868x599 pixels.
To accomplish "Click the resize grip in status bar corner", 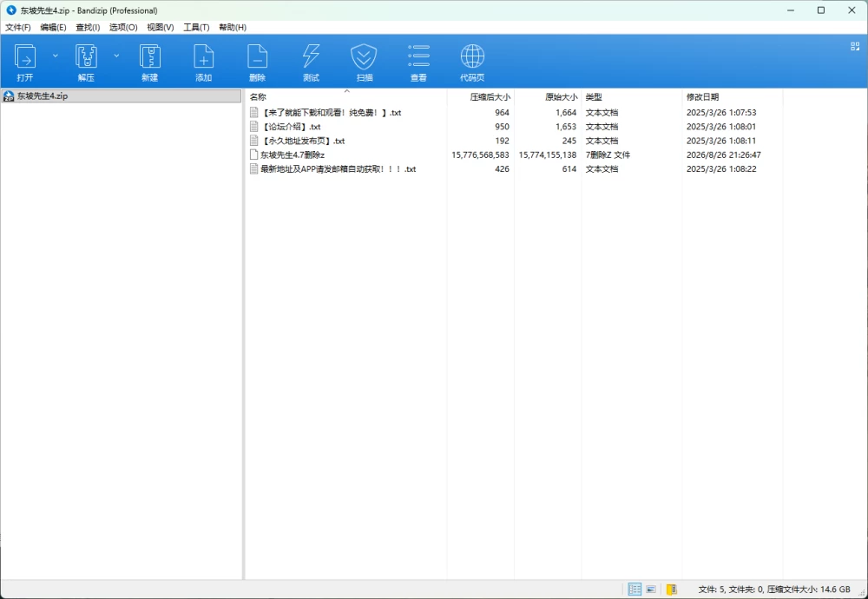I will tap(862, 592).
